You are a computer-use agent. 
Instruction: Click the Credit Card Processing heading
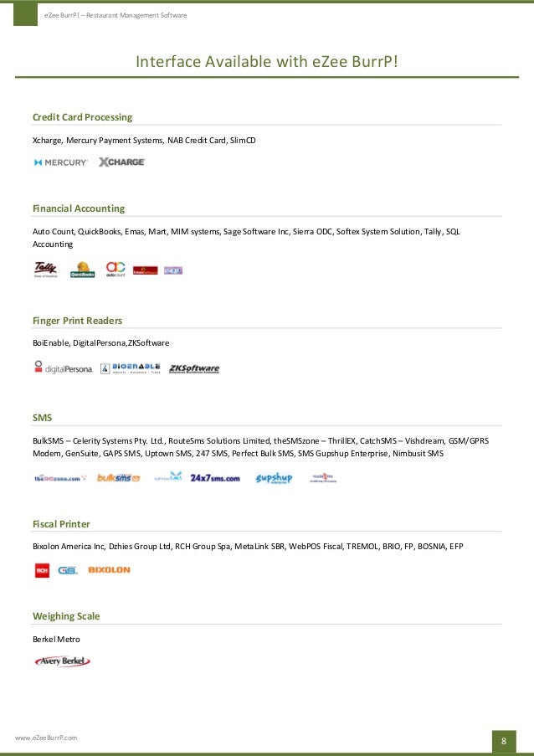point(82,117)
